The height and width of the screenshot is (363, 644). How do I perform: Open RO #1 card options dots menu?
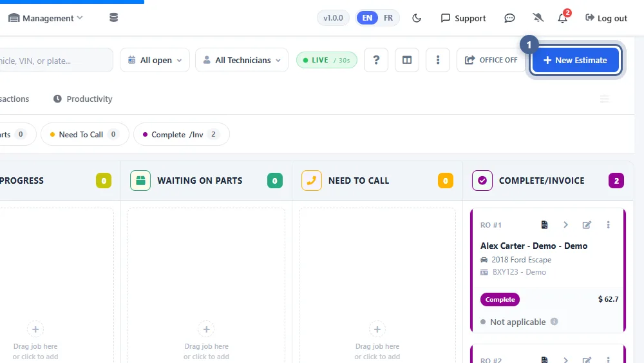coord(609,225)
